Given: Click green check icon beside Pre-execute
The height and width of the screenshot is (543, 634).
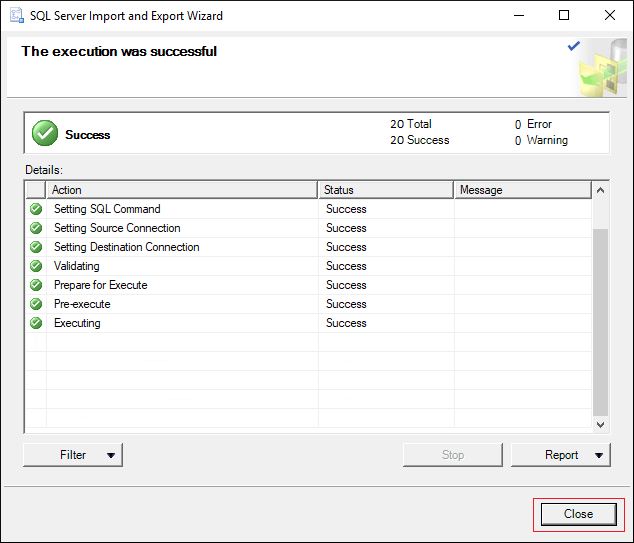Looking at the screenshot, I should [36, 304].
